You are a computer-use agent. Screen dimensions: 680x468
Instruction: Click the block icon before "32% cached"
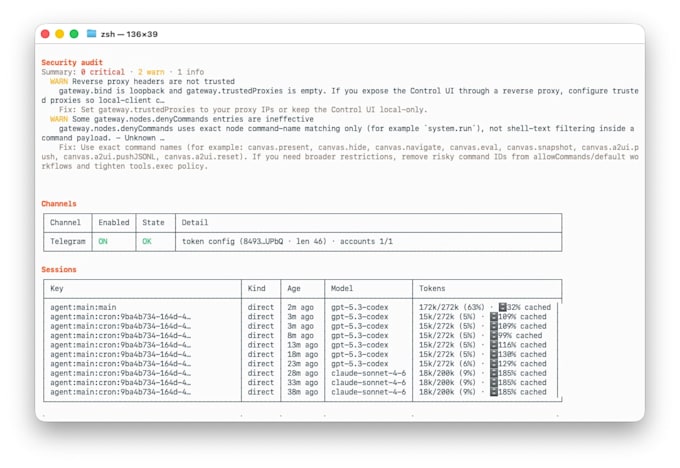point(502,307)
